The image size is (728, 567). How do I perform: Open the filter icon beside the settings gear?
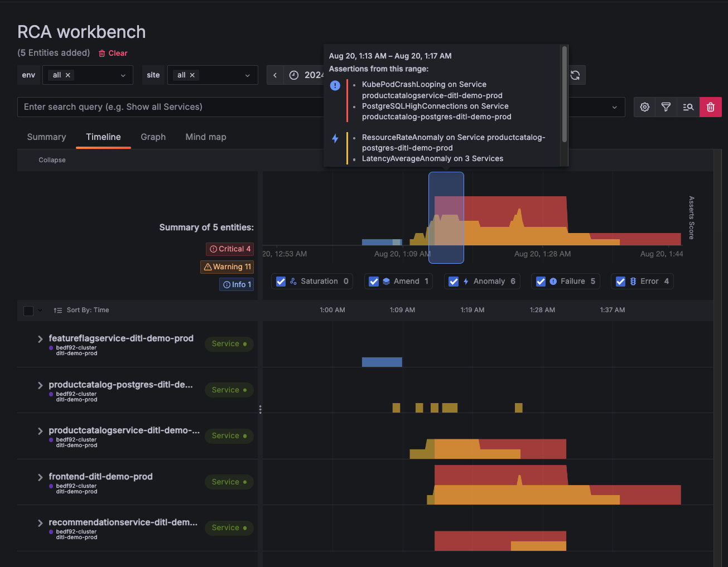point(666,107)
